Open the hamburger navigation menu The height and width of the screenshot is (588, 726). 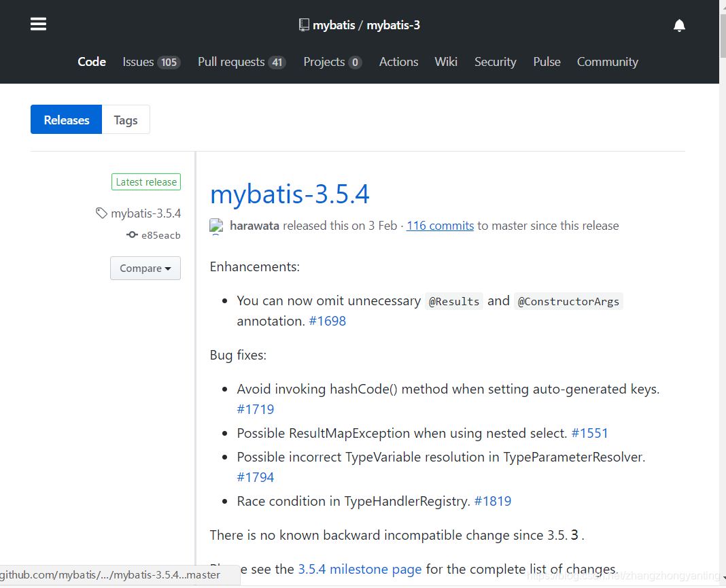(x=39, y=24)
